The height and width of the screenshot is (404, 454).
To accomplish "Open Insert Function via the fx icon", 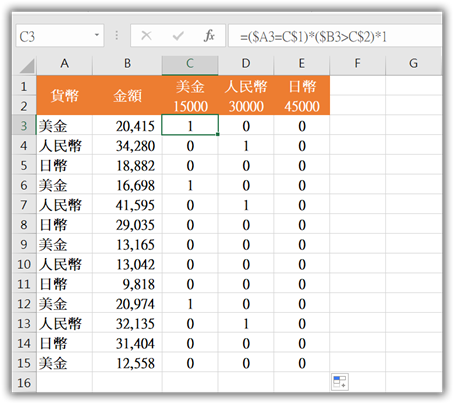I will 209,35.
